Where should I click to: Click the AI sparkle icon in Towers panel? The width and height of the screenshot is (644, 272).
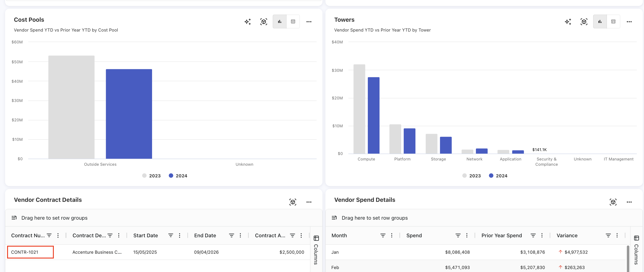pyautogui.click(x=568, y=22)
